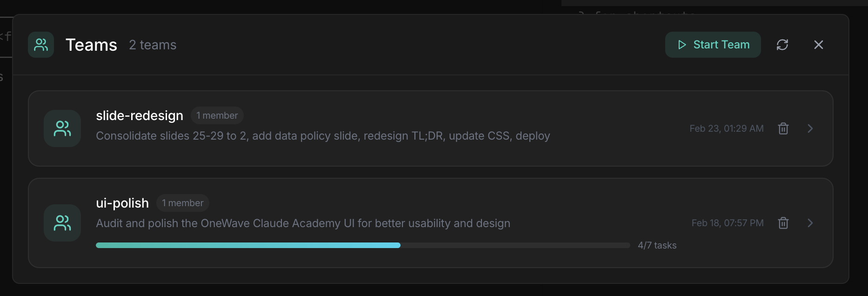868x296 pixels.
Task: Select the ui-polish team avatar icon
Action: coord(62,223)
